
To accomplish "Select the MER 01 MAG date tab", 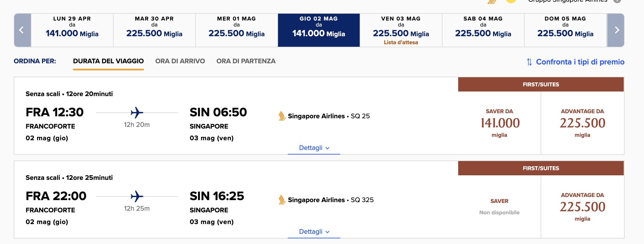I will [x=237, y=30].
